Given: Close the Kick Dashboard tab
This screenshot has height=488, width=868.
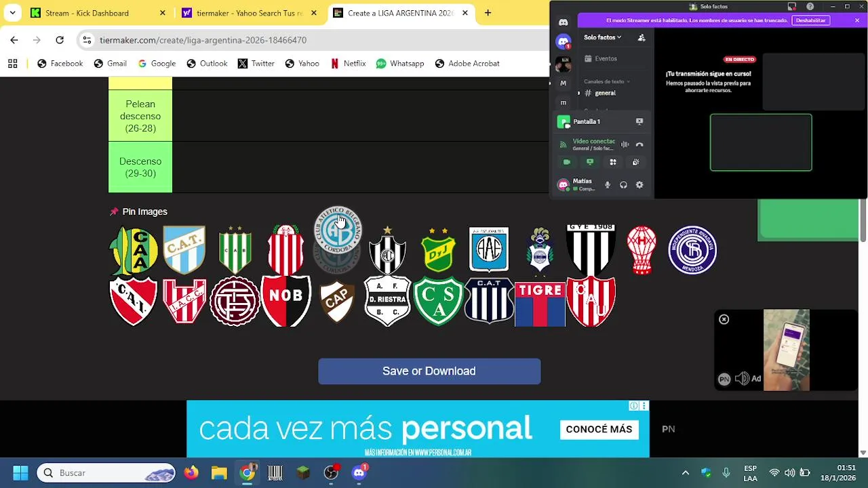Looking at the screenshot, I should (x=163, y=13).
